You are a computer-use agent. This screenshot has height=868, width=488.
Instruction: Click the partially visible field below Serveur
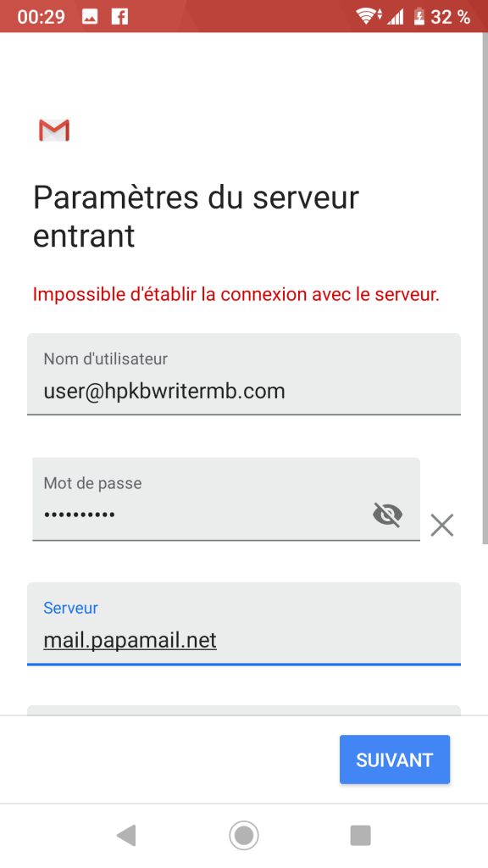pos(244,710)
